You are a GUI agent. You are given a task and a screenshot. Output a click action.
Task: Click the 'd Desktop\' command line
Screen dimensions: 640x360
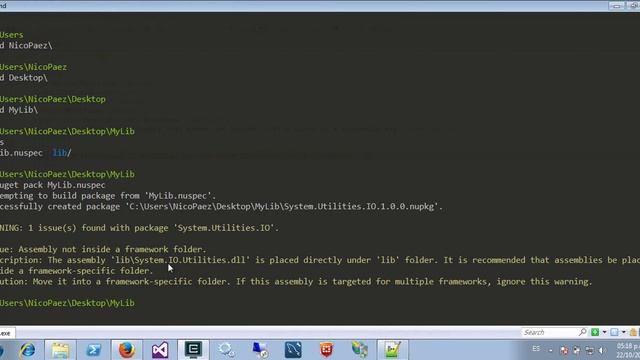point(24,78)
